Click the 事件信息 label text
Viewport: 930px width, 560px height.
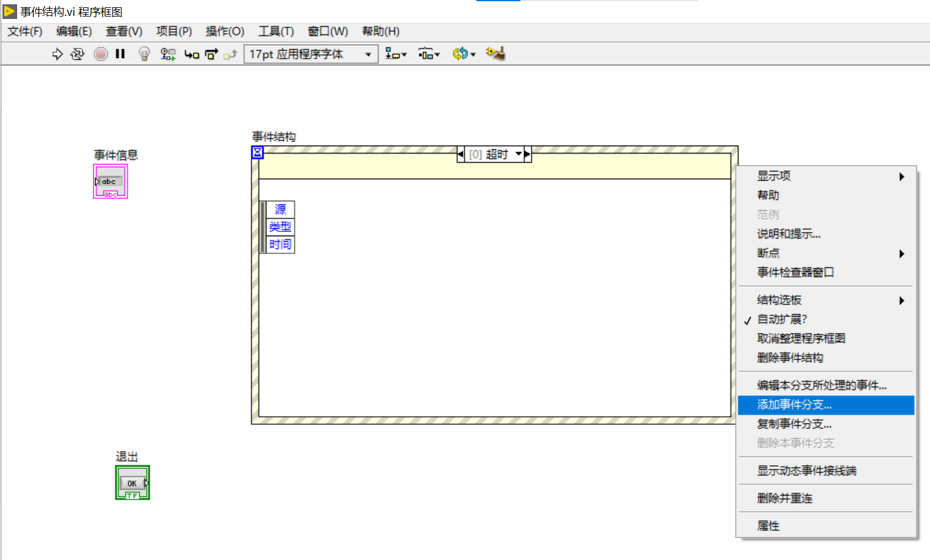(116, 155)
